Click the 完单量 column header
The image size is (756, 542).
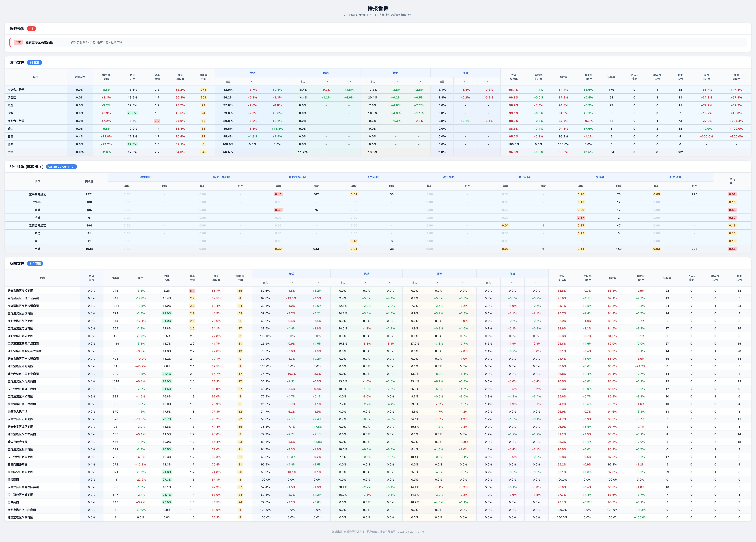(x=89, y=182)
